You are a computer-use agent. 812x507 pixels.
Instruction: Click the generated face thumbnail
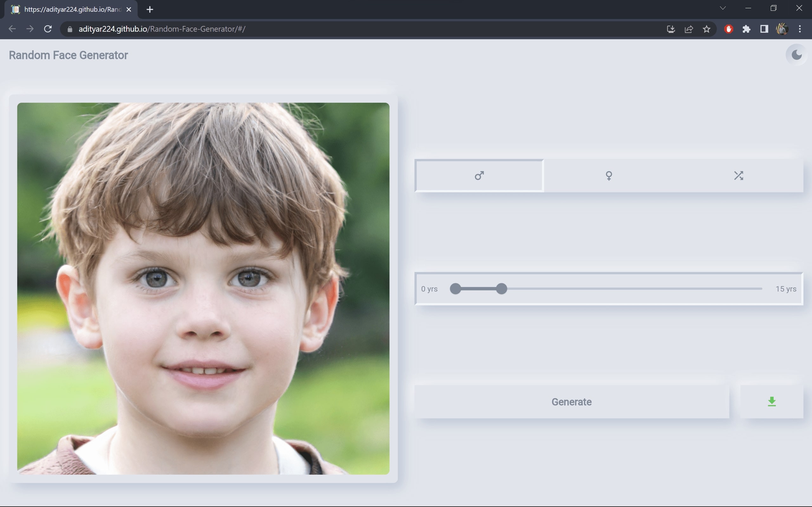pos(203,288)
